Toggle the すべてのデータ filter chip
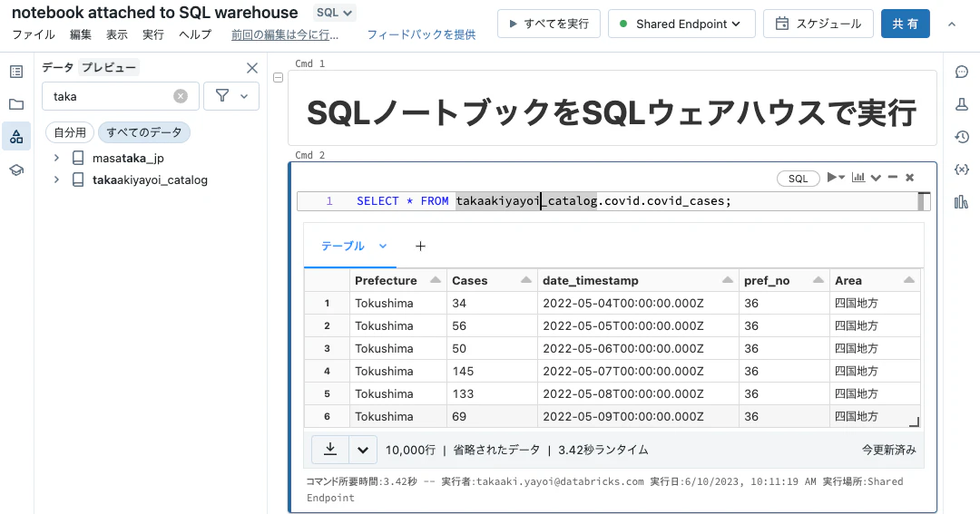 point(143,132)
